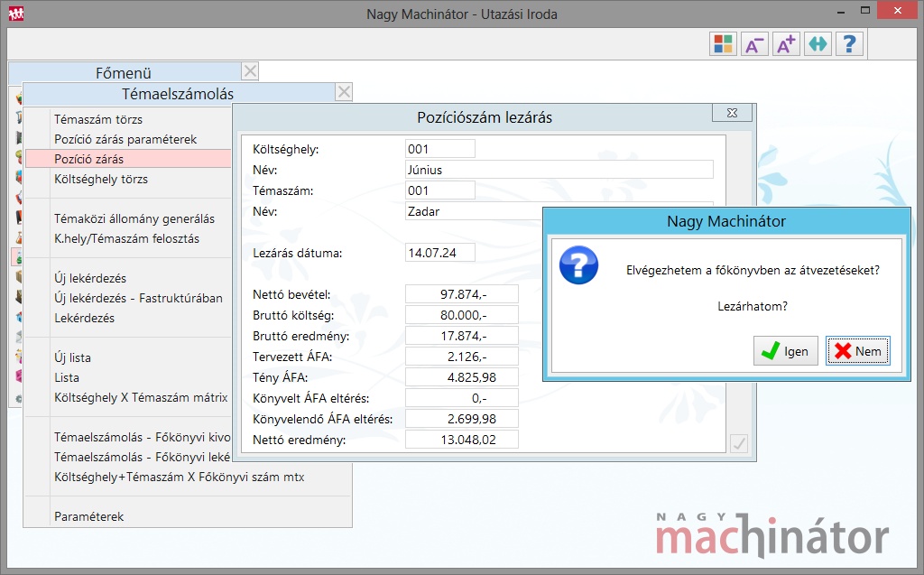Image resolution: width=924 pixels, height=575 pixels.
Task: Click the grayed checkmark confirm button
Action: 739,443
